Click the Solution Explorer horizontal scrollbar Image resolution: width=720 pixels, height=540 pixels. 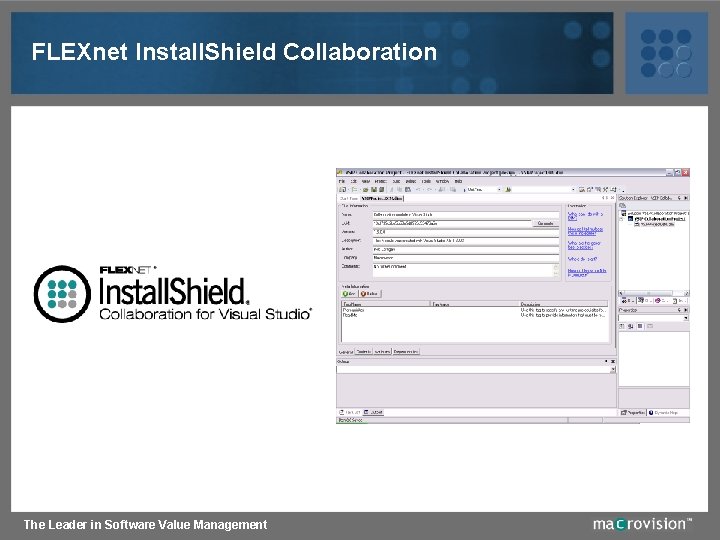654,293
